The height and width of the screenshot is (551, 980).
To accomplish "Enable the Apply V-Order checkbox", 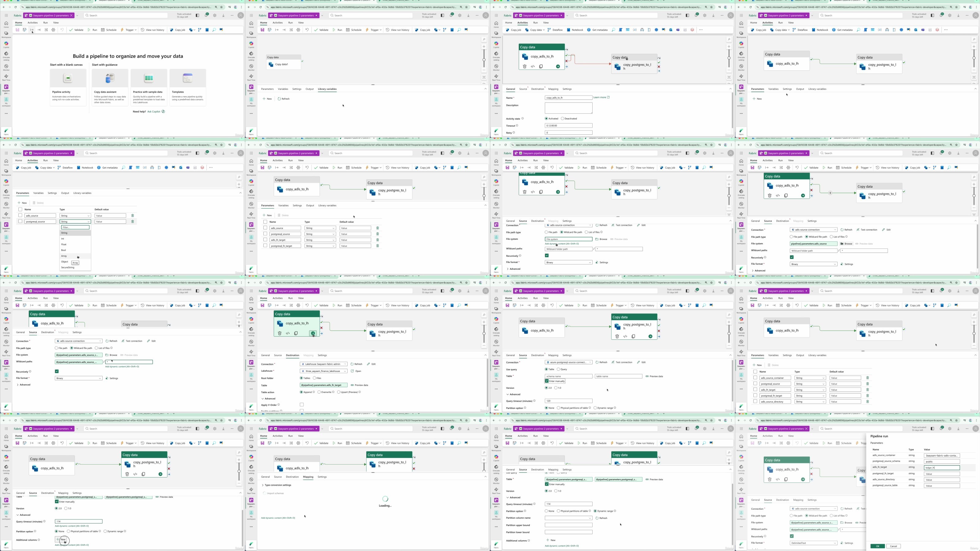I will point(302,405).
